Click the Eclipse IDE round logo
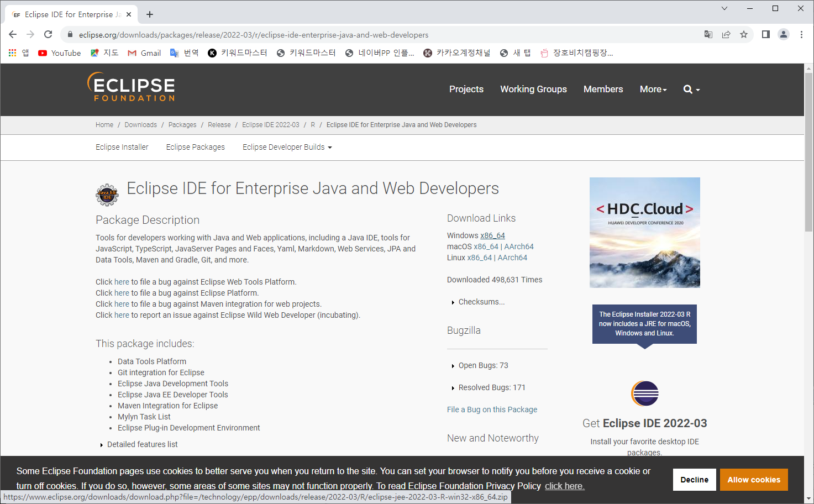 (645, 393)
